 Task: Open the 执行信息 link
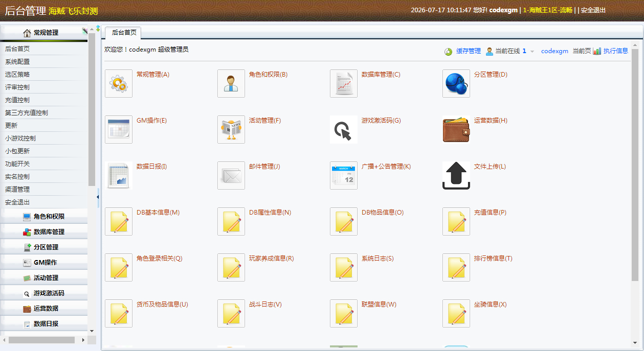616,51
